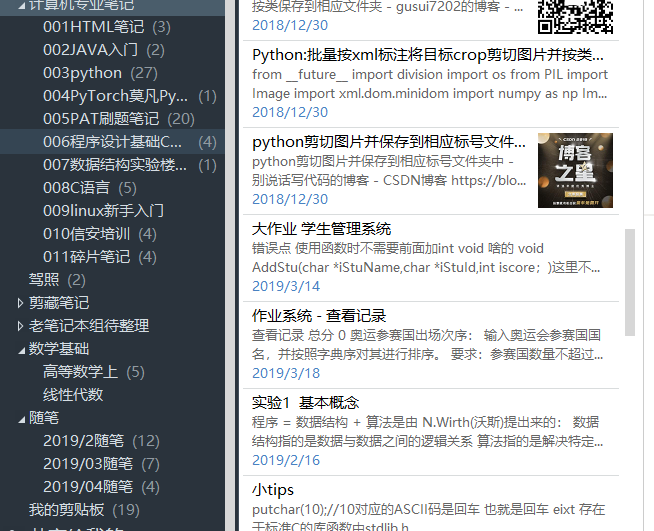Click the QR code note thumbnail
This screenshot has width=654, height=531.
click(575, 17)
